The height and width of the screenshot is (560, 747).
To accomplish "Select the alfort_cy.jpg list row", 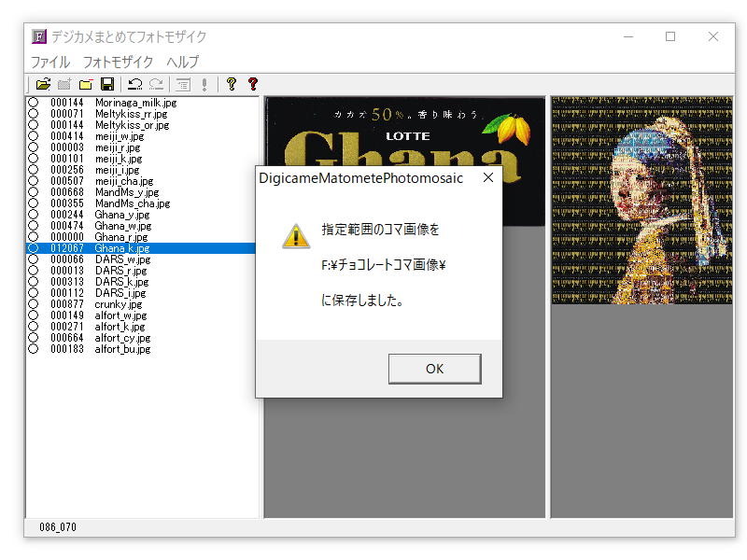I will (141, 338).
